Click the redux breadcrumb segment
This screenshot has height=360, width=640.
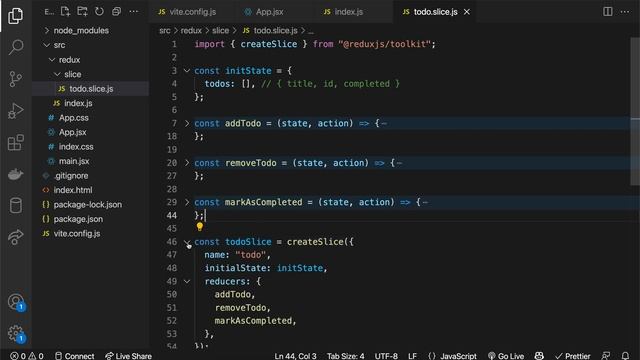[191, 31]
